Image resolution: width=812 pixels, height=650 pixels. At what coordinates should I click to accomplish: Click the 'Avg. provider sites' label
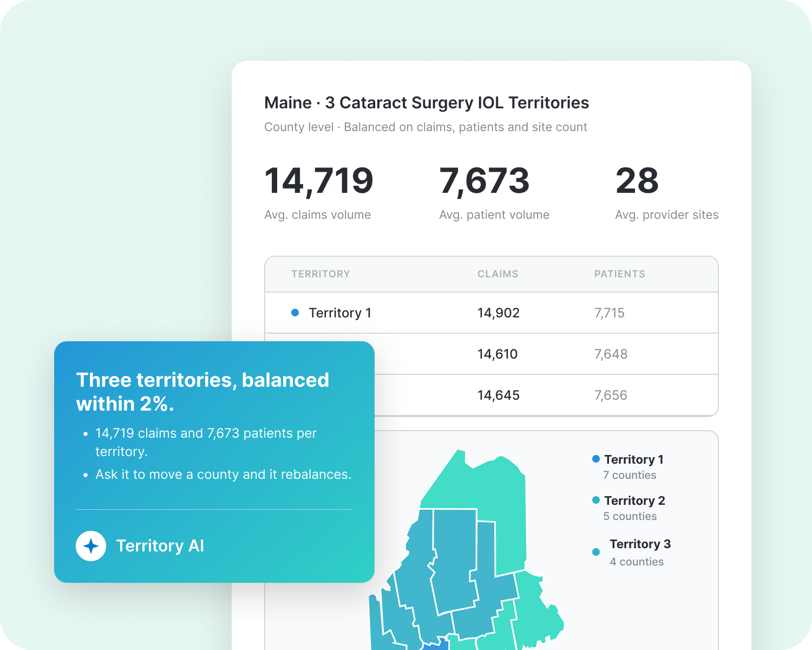point(667,215)
